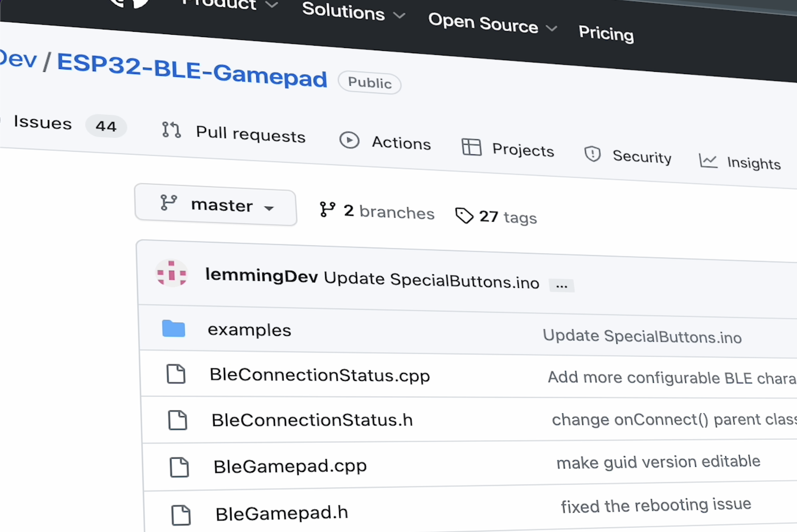797x532 pixels.
Task: Click the Security shield icon
Action: pyautogui.click(x=592, y=154)
